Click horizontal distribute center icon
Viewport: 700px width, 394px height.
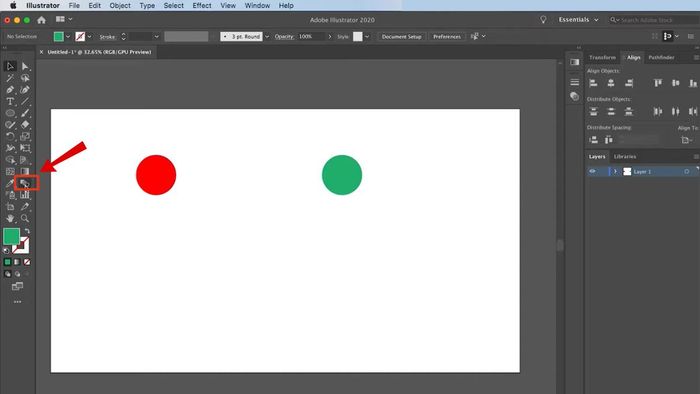[x=676, y=112]
